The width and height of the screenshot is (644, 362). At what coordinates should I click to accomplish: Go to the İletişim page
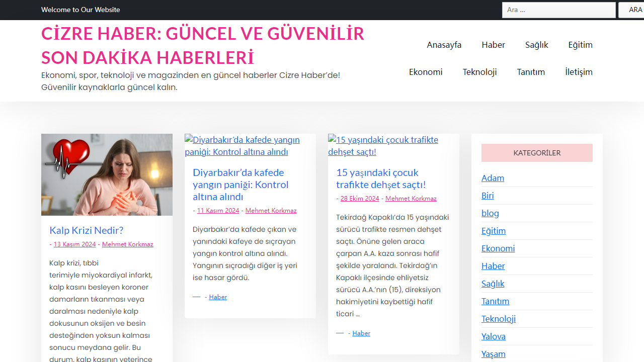[579, 72]
